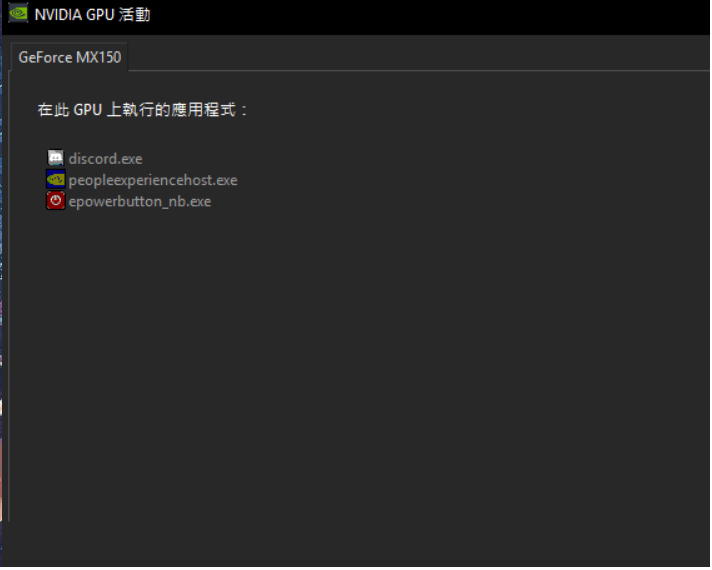Click the peopleexperiencehost.exe NVIDIA icon
Screen dimensions: 712x570
coord(56,180)
